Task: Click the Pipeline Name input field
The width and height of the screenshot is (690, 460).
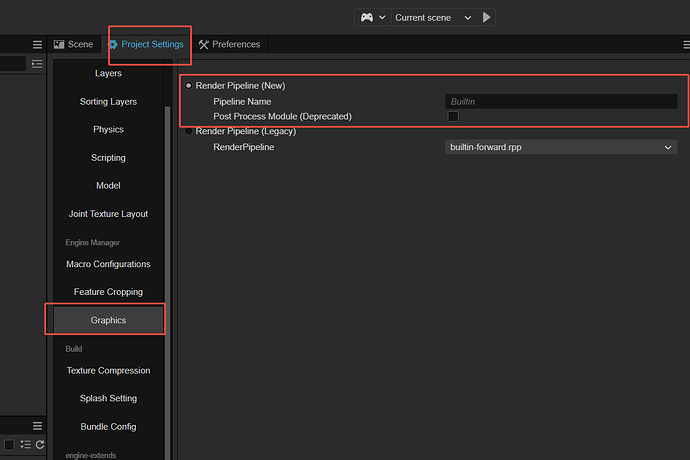Action: click(x=561, y=102)
